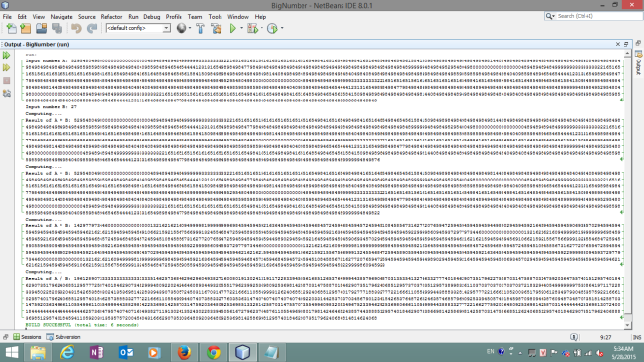Screen dimensions: 644x362
Task: Click the Windows Start button
Action: click(12, 352)
